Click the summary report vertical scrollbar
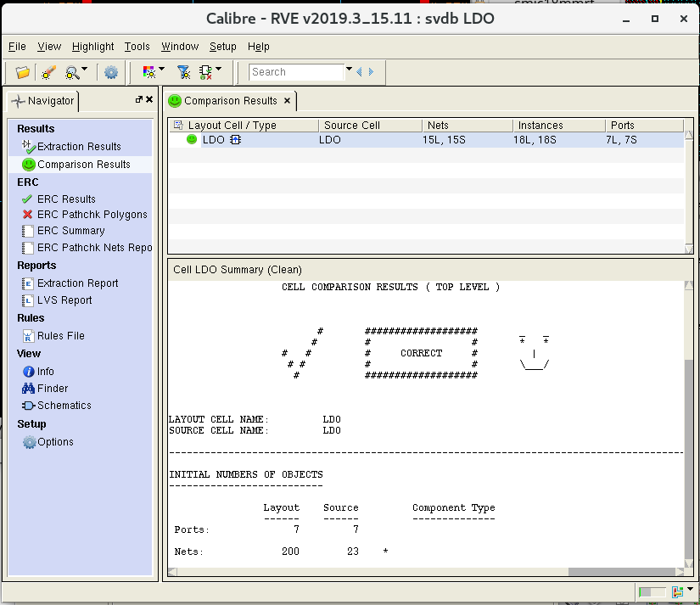 click(x=689, y=424)
